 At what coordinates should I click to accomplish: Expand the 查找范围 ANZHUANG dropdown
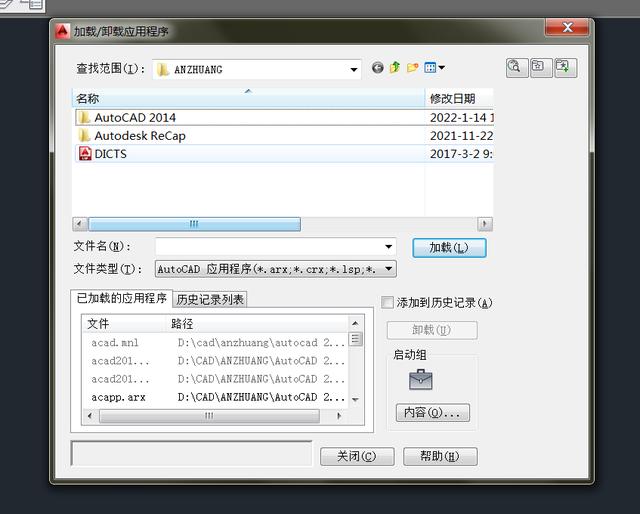(x=353, y=69)
